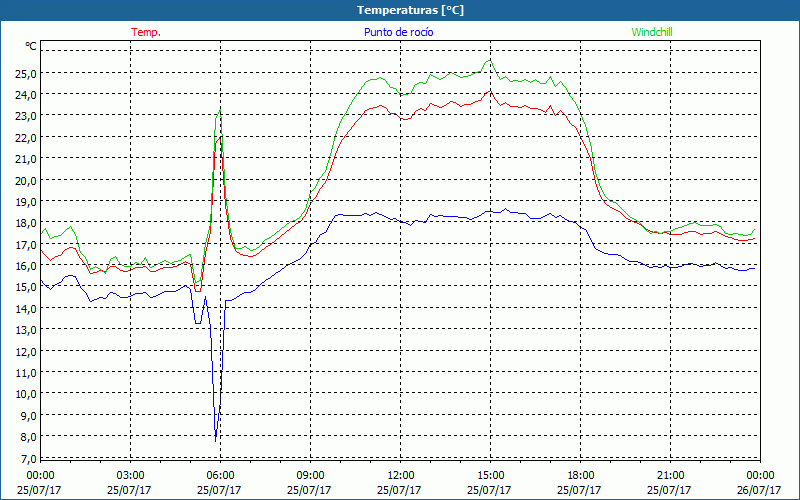Screen dimensions: 800x500
Task: Click the "14,0" y-axis value
Action: (x=26, y=309)
